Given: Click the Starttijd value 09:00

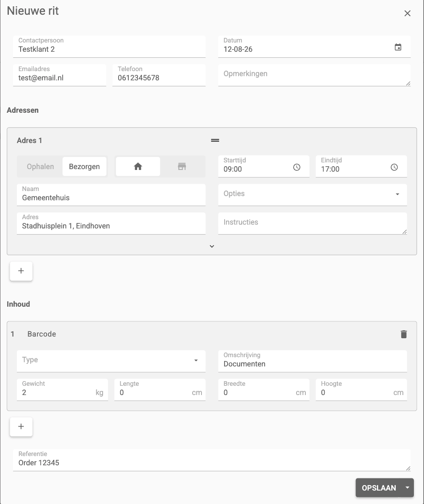Looking at the screenshot, I should [x=233, y=169].
